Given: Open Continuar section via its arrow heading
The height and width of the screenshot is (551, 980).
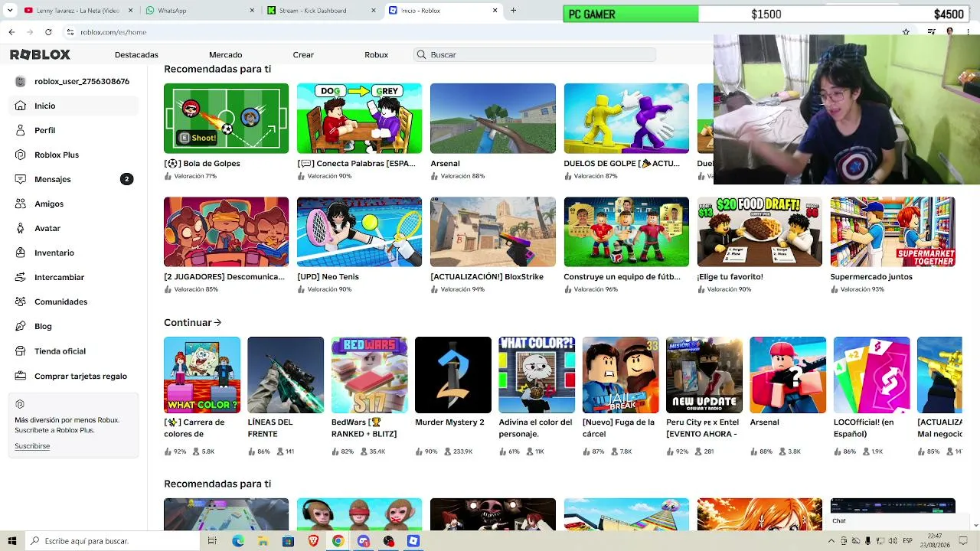Looking at the screenshot, I should [x=193, y=323].
